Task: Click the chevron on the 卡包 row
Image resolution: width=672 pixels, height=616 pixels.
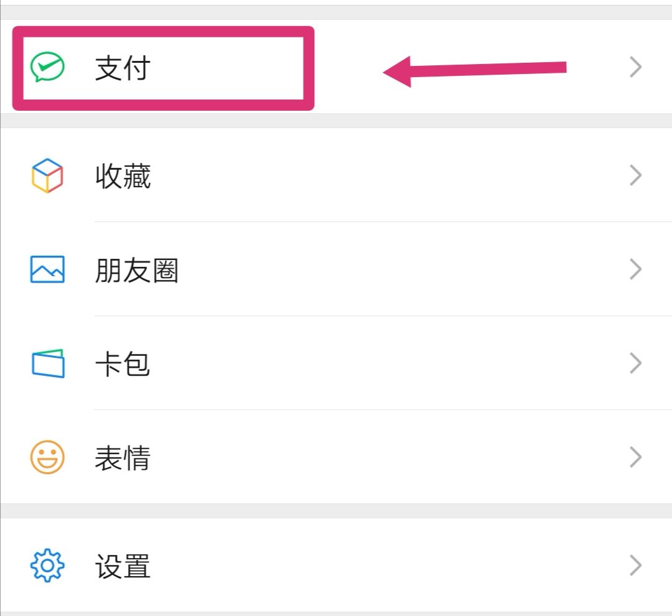Action: [x=635, y=363]
